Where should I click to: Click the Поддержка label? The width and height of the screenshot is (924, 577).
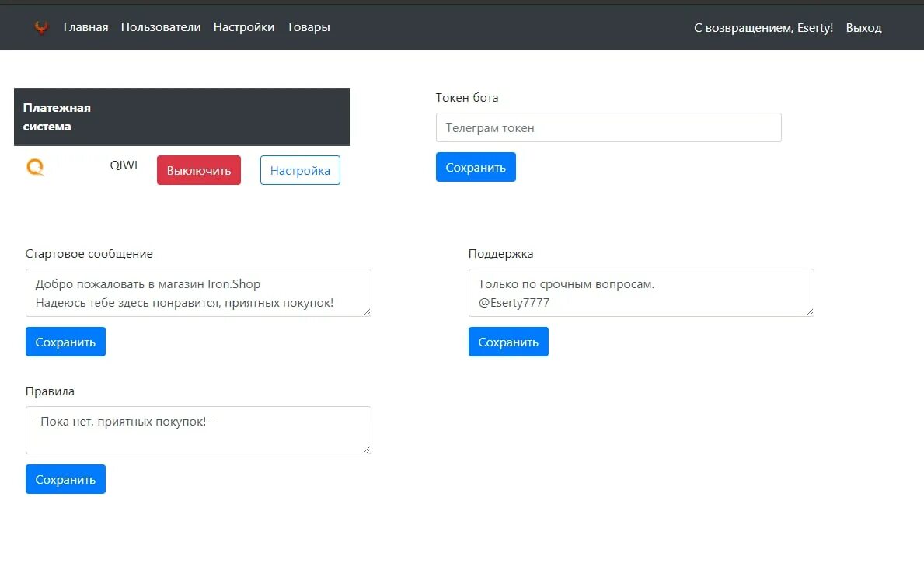pos(501,254)
